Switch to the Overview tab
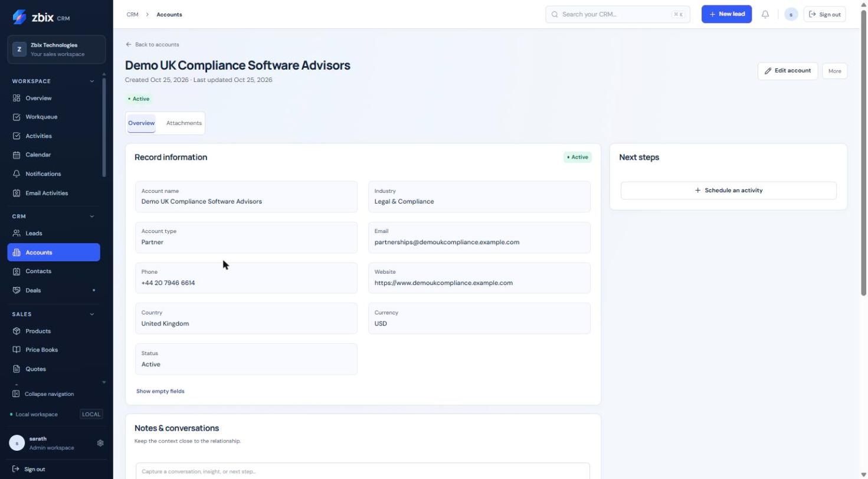This screenshot has width=868, height=479. (142, 123)
